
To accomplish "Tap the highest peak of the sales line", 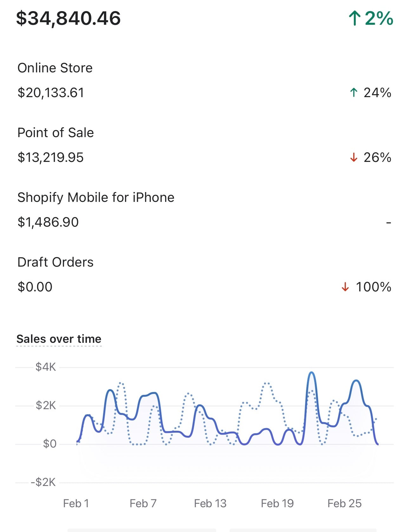I will click(312, 373).
